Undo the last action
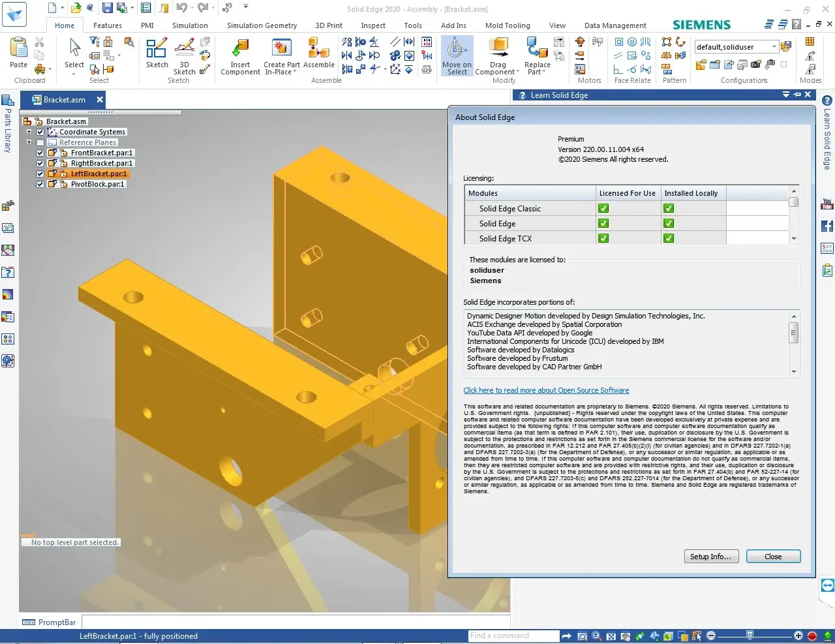This screenshot has height=644, width=835. (x=181, y=8)
